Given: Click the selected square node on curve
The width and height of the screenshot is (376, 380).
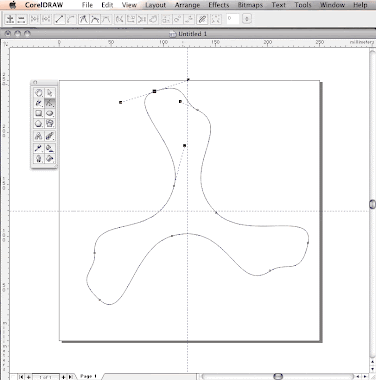Looking at the screenshot, I should (x=154, y=91).
